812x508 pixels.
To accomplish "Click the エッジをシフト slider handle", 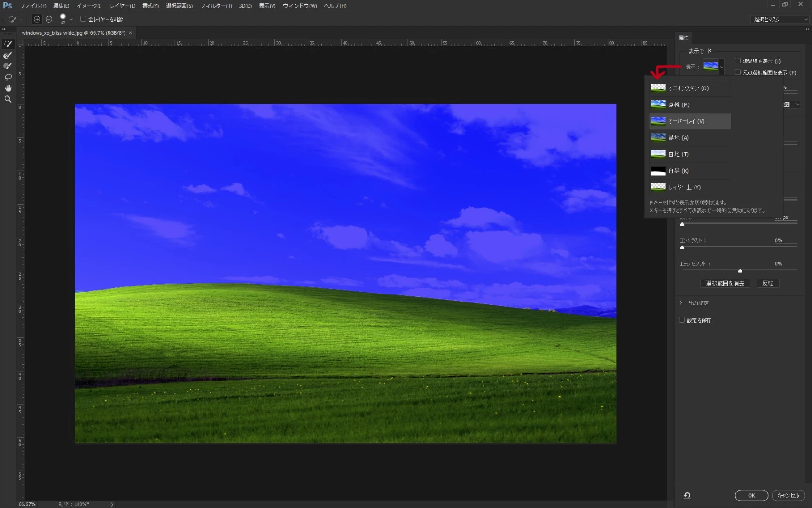I will click(x=740, y=271).
